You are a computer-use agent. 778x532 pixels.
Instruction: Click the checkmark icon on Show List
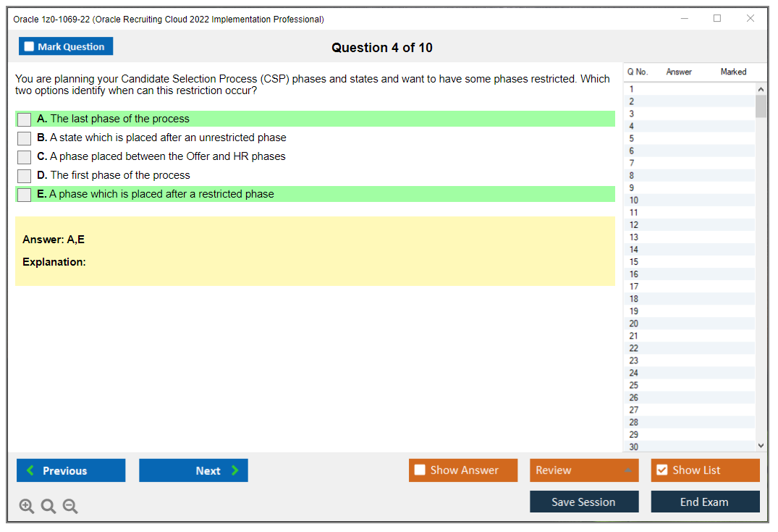pos(661,470)
